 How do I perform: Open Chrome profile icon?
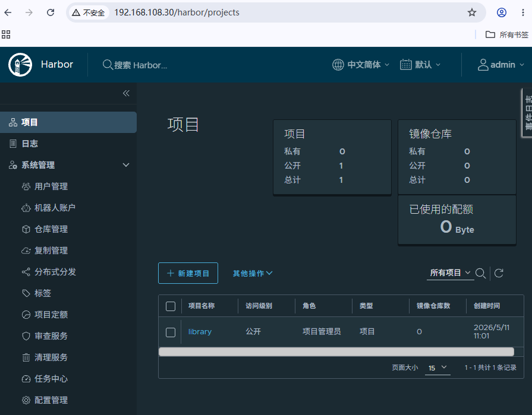click(x=502, y=12)
